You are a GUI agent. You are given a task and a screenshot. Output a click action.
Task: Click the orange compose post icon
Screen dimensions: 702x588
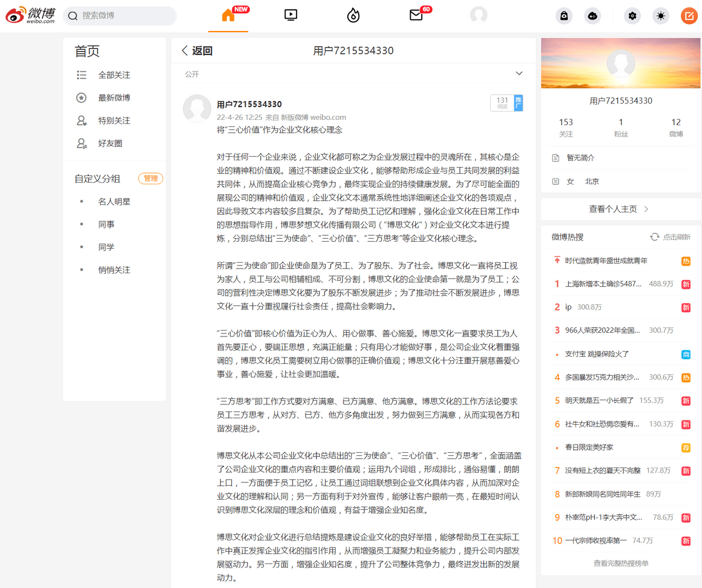click(x=689, y=16)
